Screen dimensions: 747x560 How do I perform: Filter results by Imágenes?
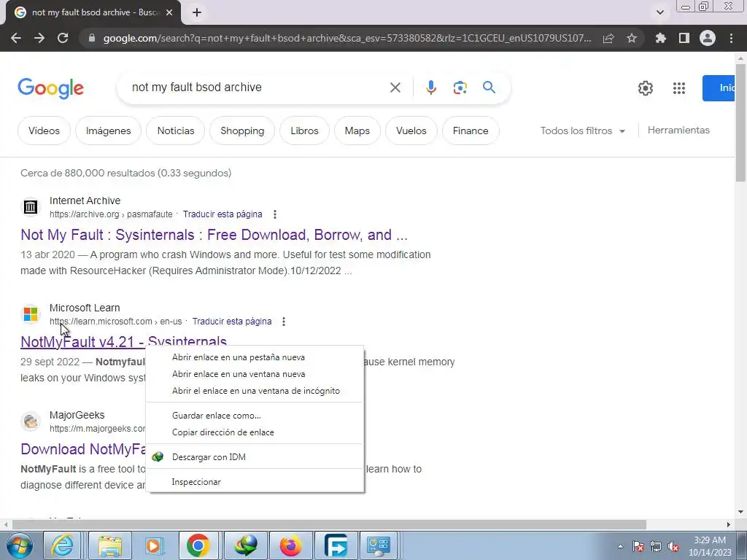pos(108,131)
